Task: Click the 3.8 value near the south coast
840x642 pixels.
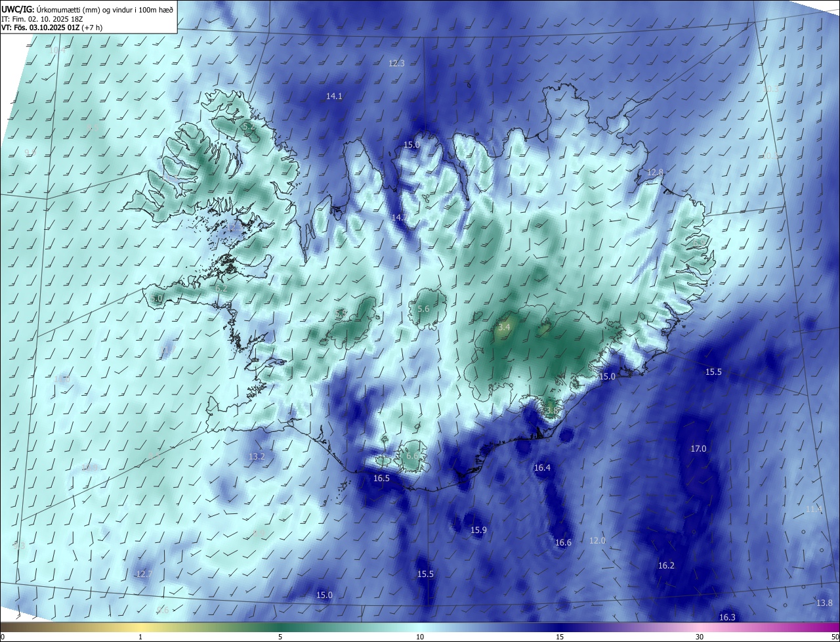Action: click(551, 410)
